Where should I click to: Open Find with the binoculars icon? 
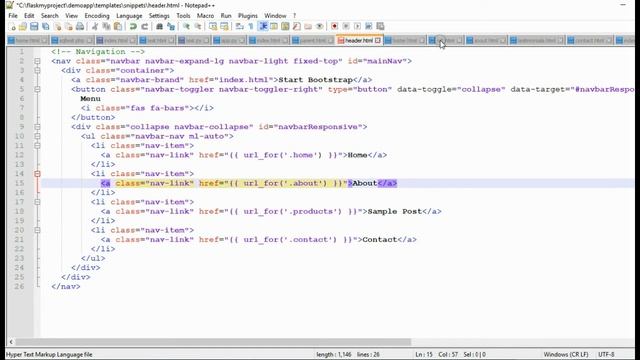pos(160,27)
